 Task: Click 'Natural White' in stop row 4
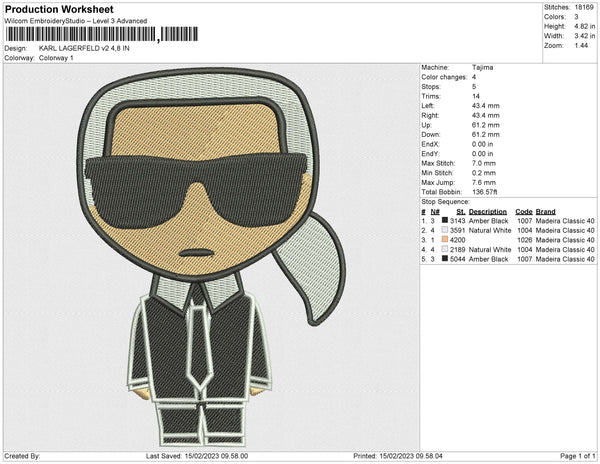[x=490, y=249]
